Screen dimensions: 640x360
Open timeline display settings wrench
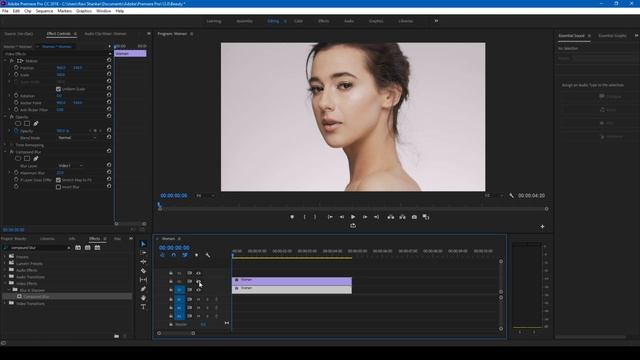(x=208, y=255)
